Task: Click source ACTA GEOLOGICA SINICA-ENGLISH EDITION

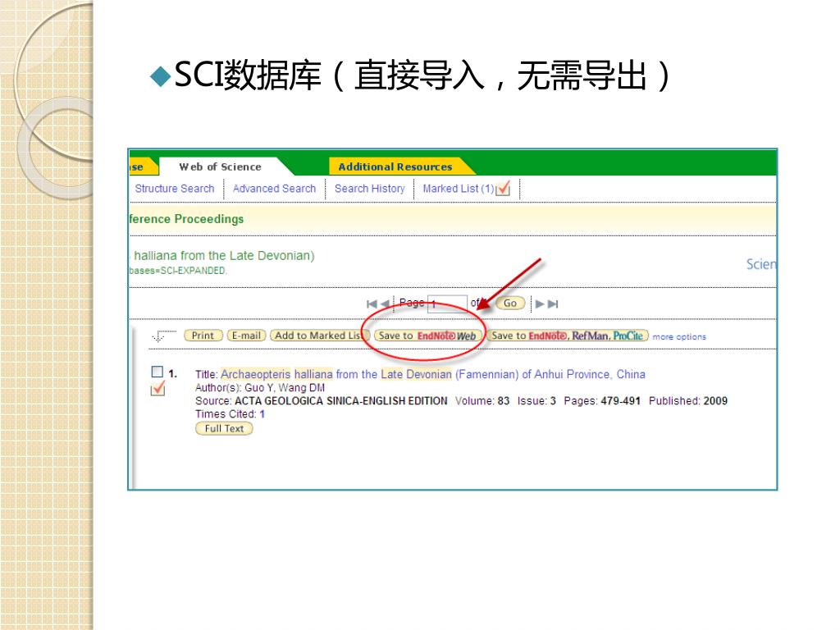Action: 340,400
